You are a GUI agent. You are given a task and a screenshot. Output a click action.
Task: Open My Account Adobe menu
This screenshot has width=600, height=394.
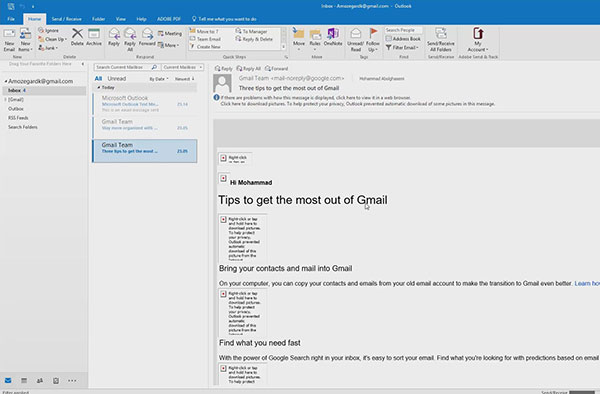coord(478,40)
